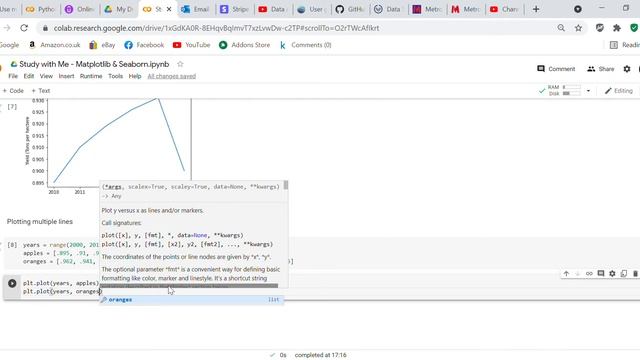Expand RAM Disk resources dropdown
The image size is (640, 360).
tap(588, 91)
